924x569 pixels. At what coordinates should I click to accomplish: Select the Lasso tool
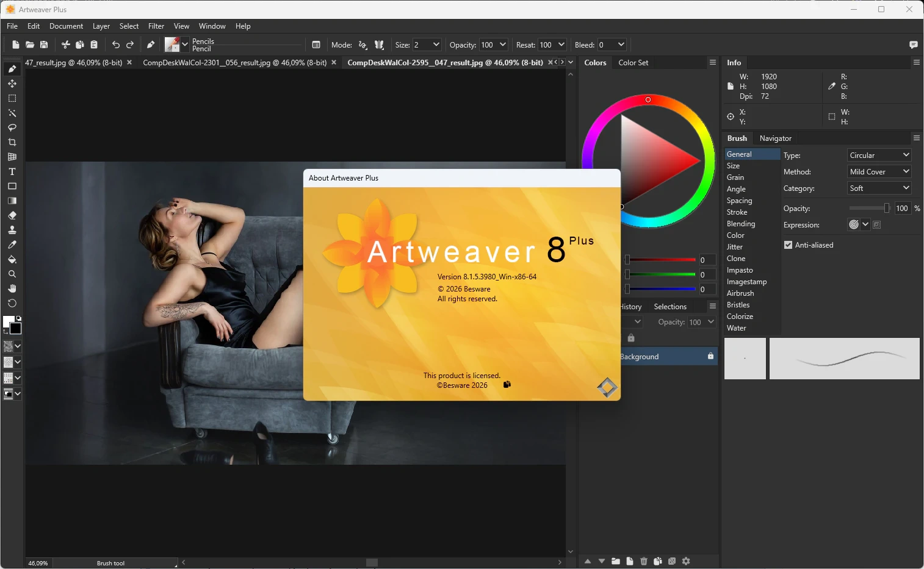(x=12, y=127)
